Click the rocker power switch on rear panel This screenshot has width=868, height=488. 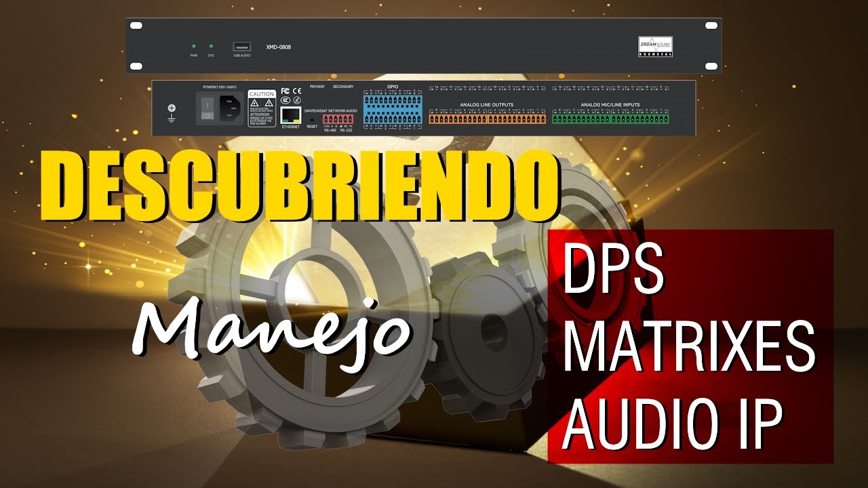click(x=207, y=109)
